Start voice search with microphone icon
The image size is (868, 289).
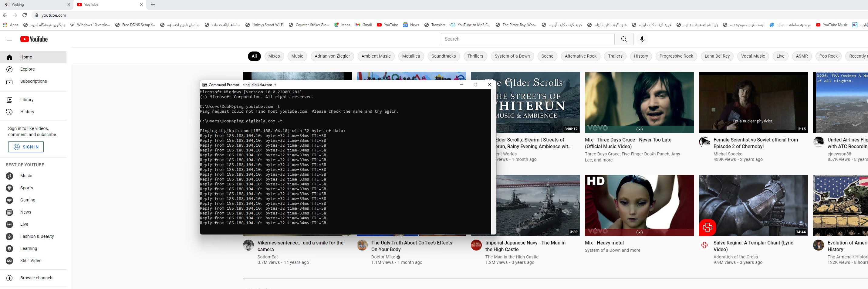coord(642,39)
